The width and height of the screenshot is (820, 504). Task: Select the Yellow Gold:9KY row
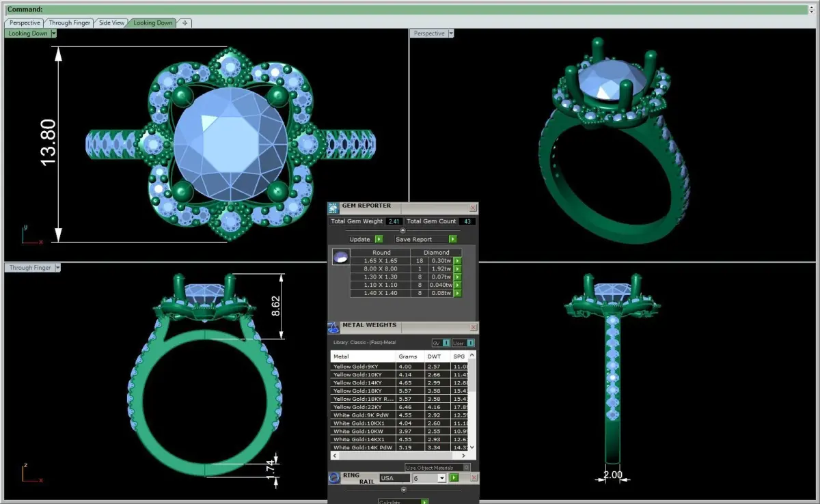tap(399, 367)
